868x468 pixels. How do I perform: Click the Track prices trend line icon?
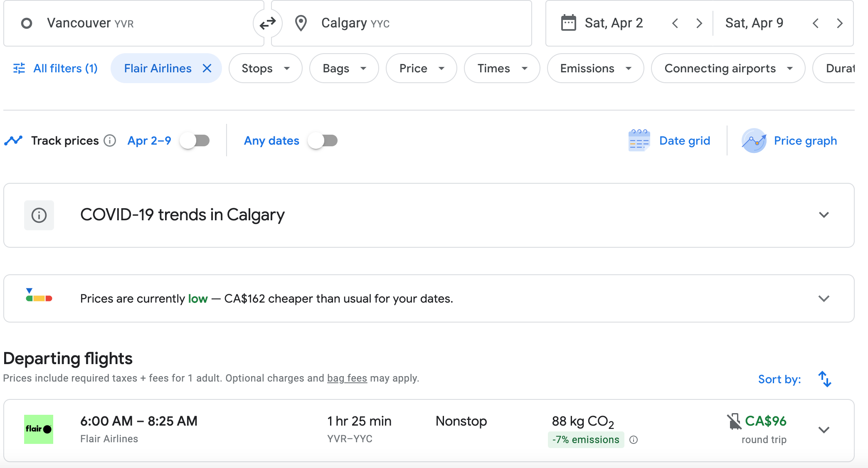(13, 141)
